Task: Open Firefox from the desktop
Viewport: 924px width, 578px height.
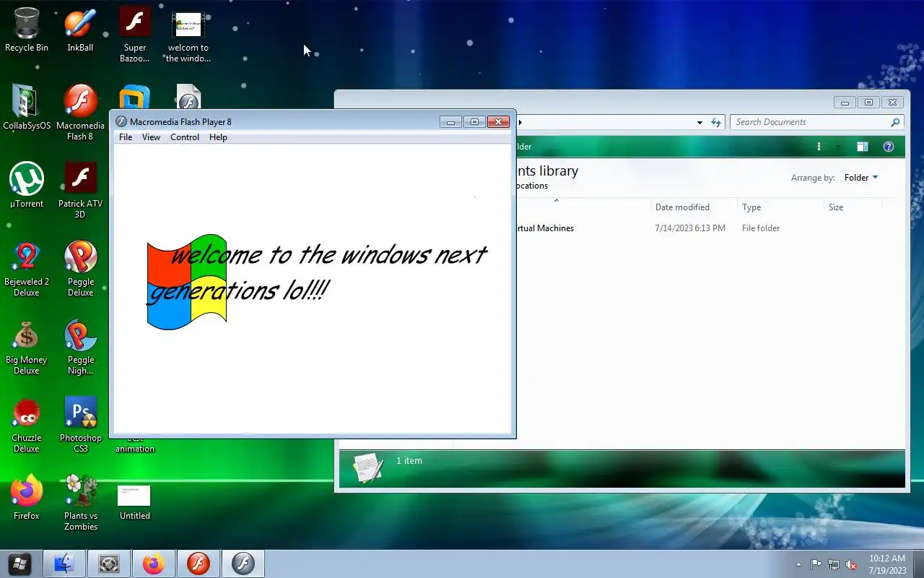Action: point(27,497)
